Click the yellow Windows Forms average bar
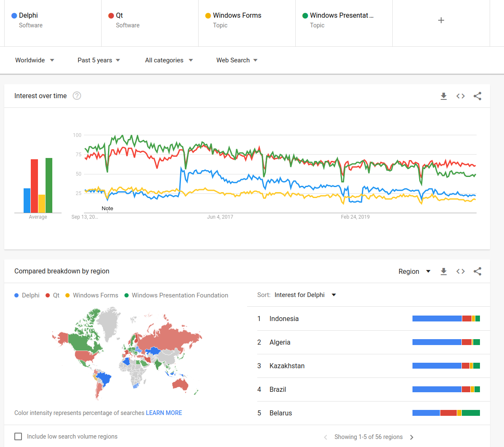This screenshot has width=504, height=447. [x=42, y=203]
